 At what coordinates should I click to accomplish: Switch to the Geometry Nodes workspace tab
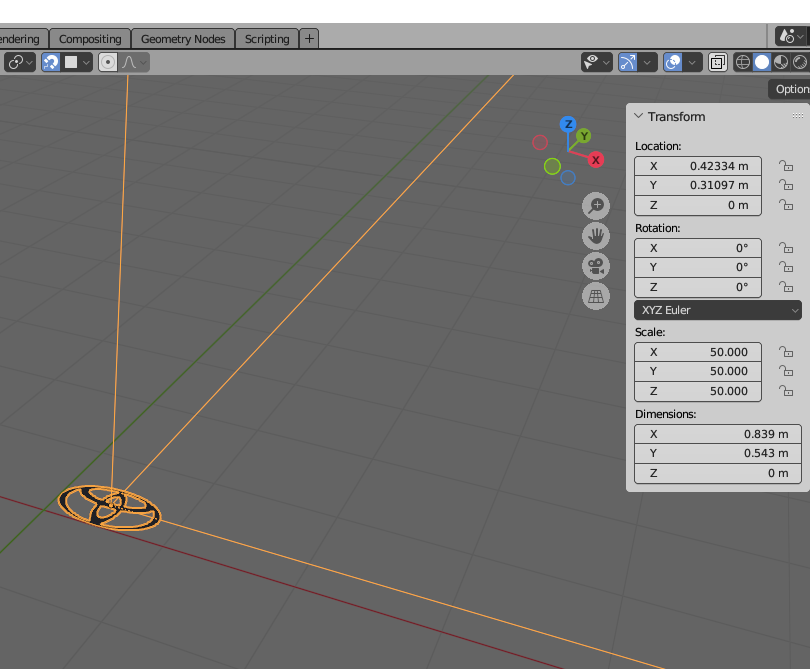(x=183, y=39)
